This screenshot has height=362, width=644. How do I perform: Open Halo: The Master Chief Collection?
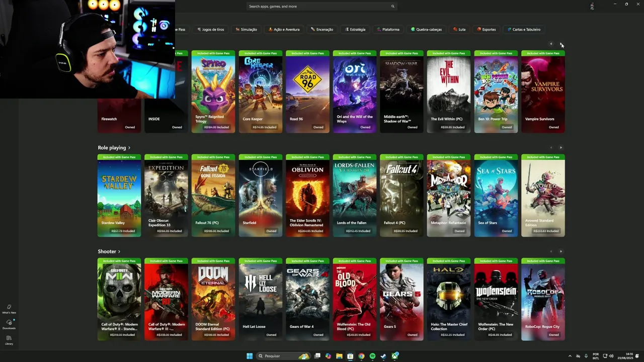[449, 299]
